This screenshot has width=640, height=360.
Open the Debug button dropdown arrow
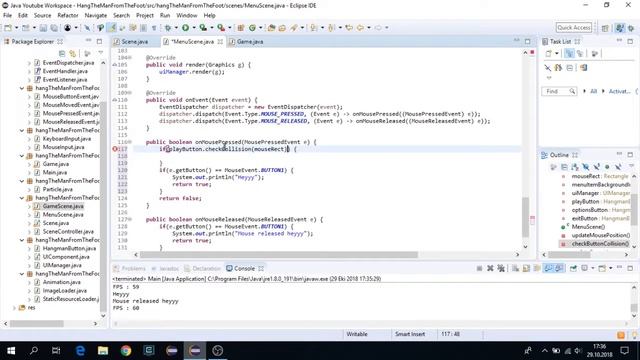click(175, 28)
